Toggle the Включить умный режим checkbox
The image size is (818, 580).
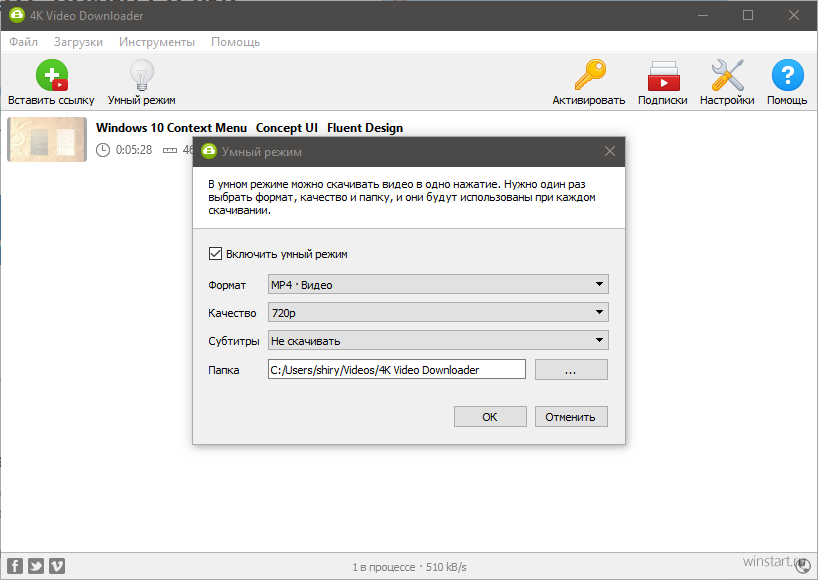tap(215, 254)
